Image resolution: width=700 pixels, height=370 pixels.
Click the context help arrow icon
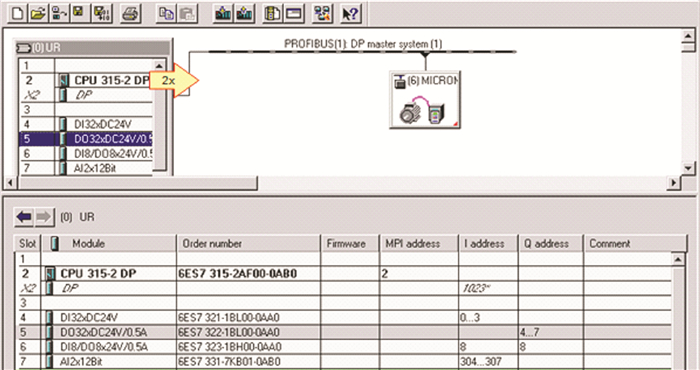pos(350,14)
